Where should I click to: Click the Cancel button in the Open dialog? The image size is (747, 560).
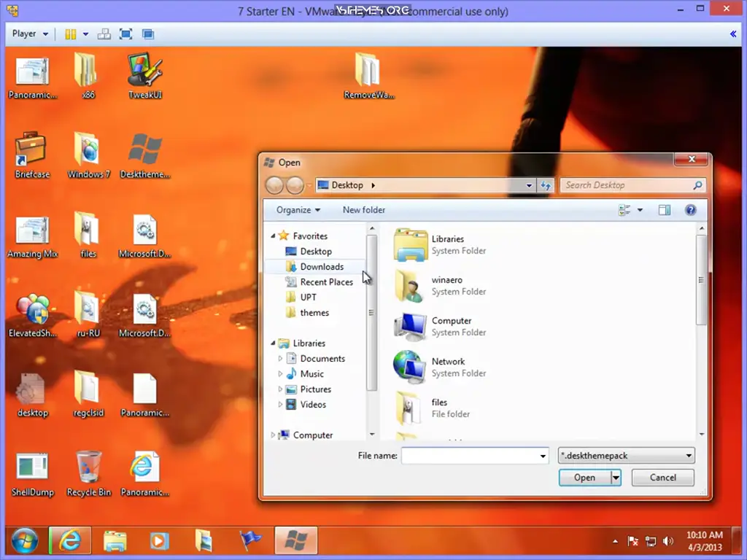(x=662, y=478)
